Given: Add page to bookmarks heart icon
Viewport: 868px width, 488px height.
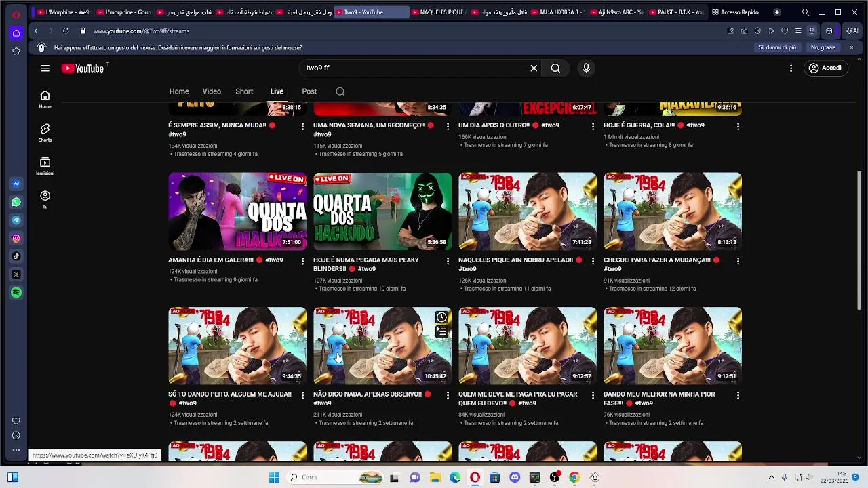Looking at the screenshot, I should pos(785,30).
